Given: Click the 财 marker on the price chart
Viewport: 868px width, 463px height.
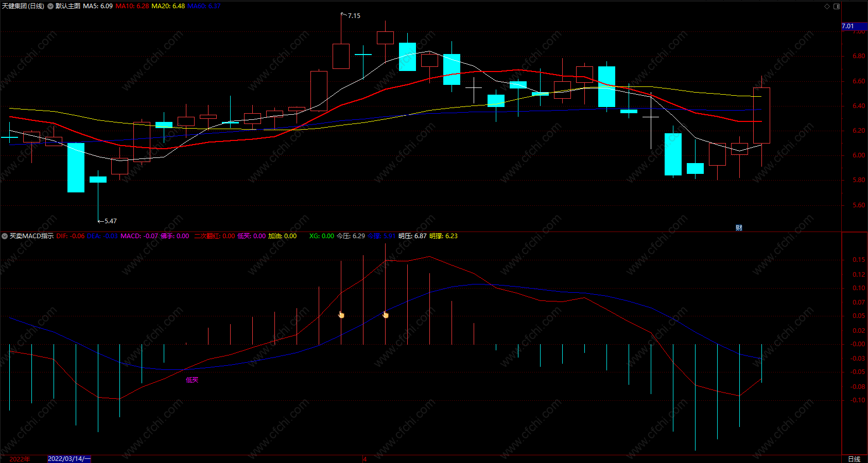Looking at the screenshot, I should click(x=739, y=228).
